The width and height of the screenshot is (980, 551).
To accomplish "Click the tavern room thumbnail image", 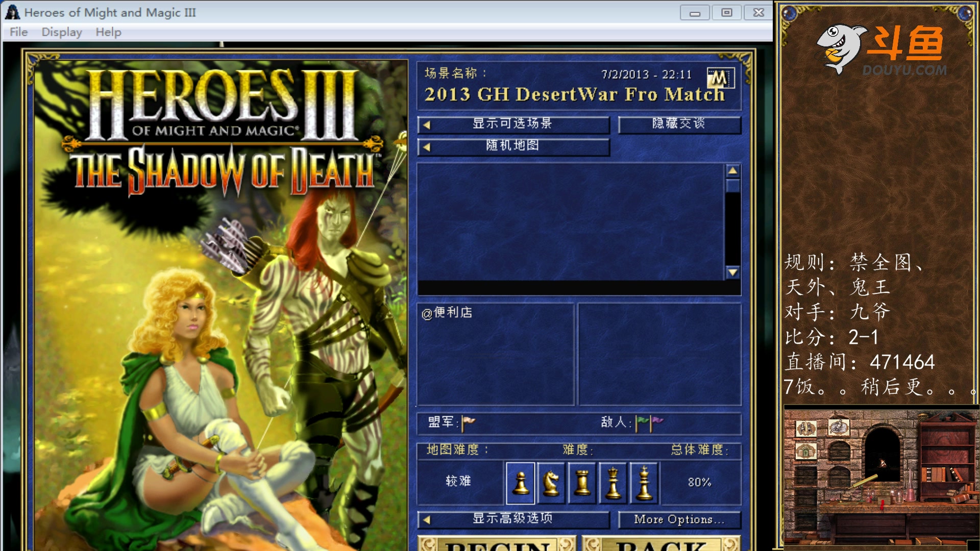I will (881, 477).
